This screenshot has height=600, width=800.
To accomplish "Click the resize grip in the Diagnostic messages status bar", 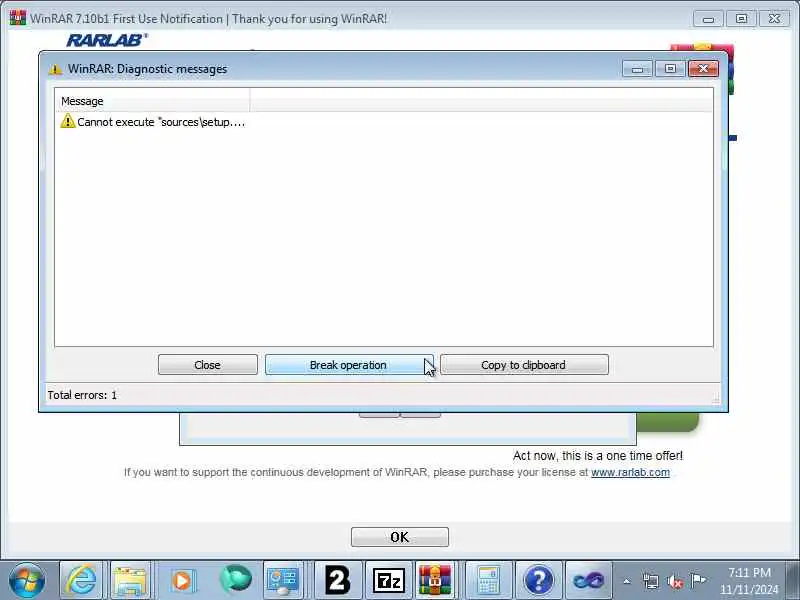I will click(715, 398).
